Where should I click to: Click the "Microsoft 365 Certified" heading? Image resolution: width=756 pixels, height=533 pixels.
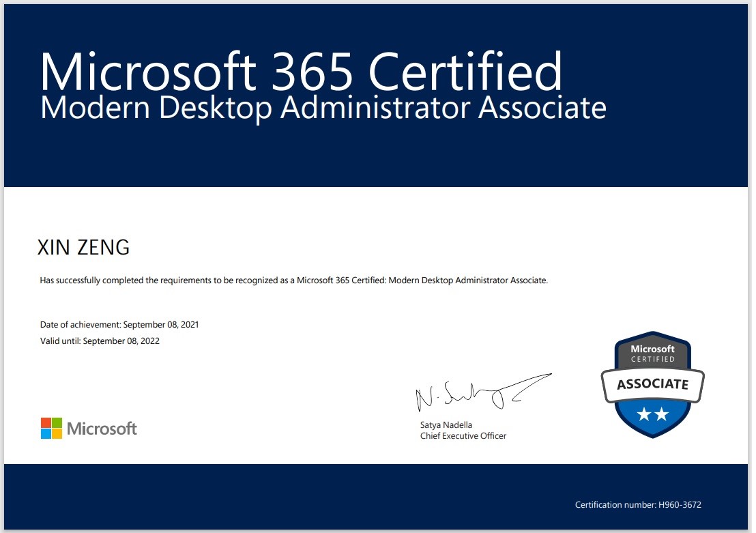301,70
